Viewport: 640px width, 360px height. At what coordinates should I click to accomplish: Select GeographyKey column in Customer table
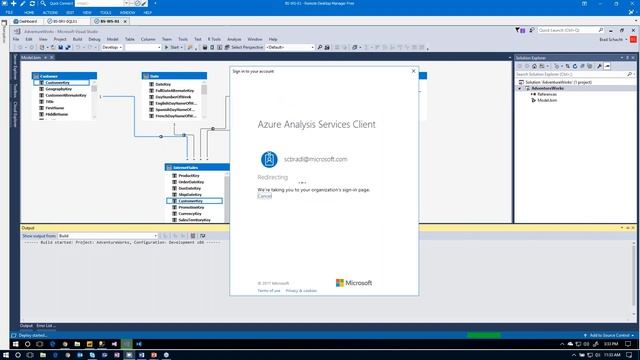coord(58,89)
